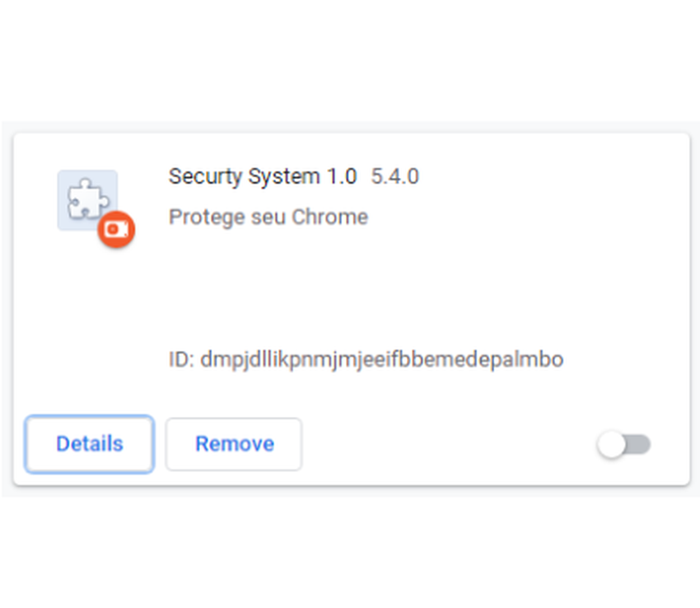Click the "ID:" label text

pyautogui.click(x=180, y=360)
